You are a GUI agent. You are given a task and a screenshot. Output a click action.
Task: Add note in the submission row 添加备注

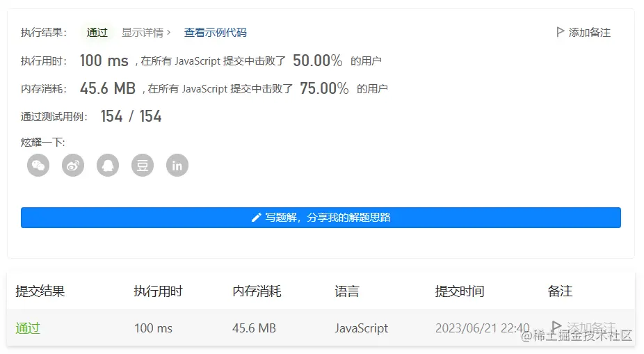(583, 328)
